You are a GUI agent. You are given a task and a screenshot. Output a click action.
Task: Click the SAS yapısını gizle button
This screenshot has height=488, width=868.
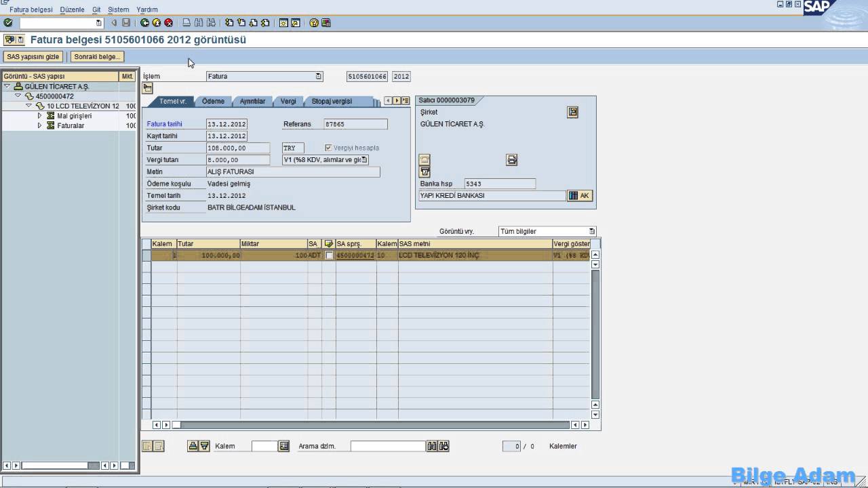pos(33,57)
